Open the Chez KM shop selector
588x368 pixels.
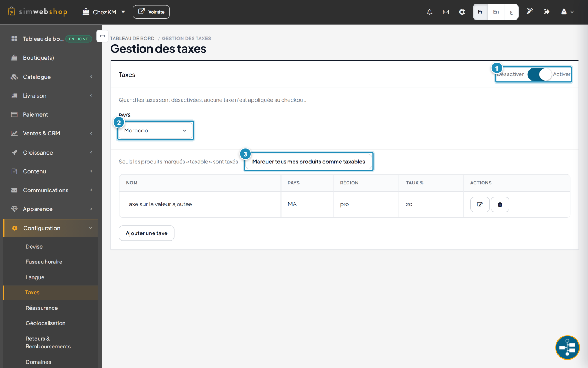click(104, 12)
